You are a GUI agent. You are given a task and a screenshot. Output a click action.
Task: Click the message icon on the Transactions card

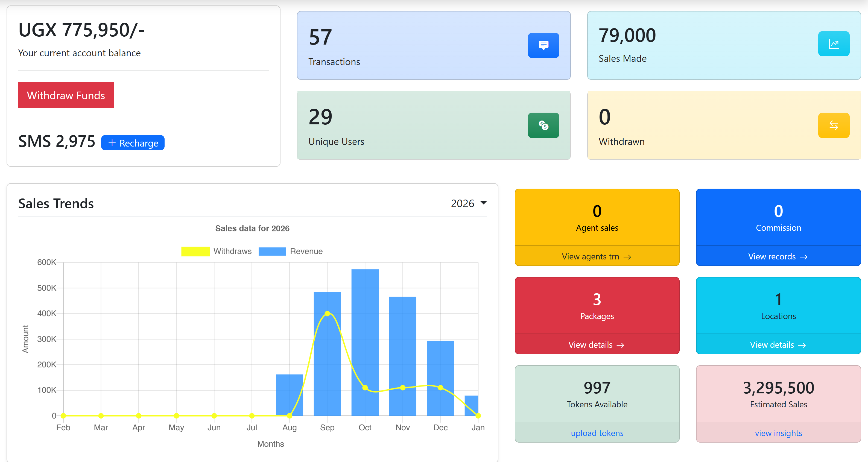[x=543, y=45]
